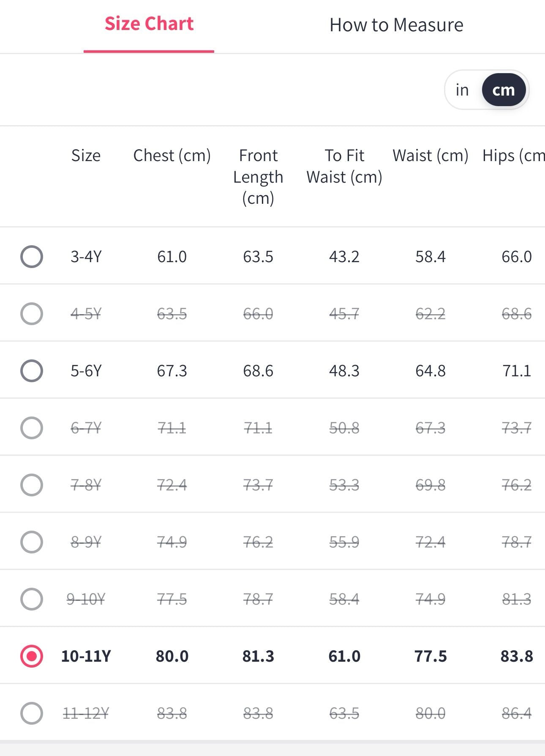This screenshot has height=756, width=545.
Task: Select the 3-4Y size radio button
Action: (x=32, y=257)
